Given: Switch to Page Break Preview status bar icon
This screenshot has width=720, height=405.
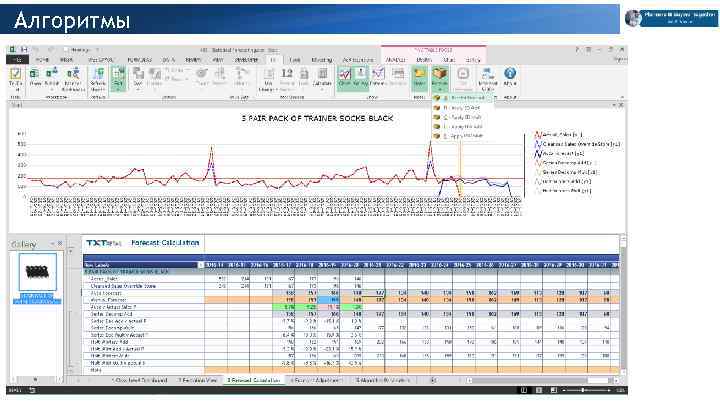Looking at the screenshot, I should point(554,390).
